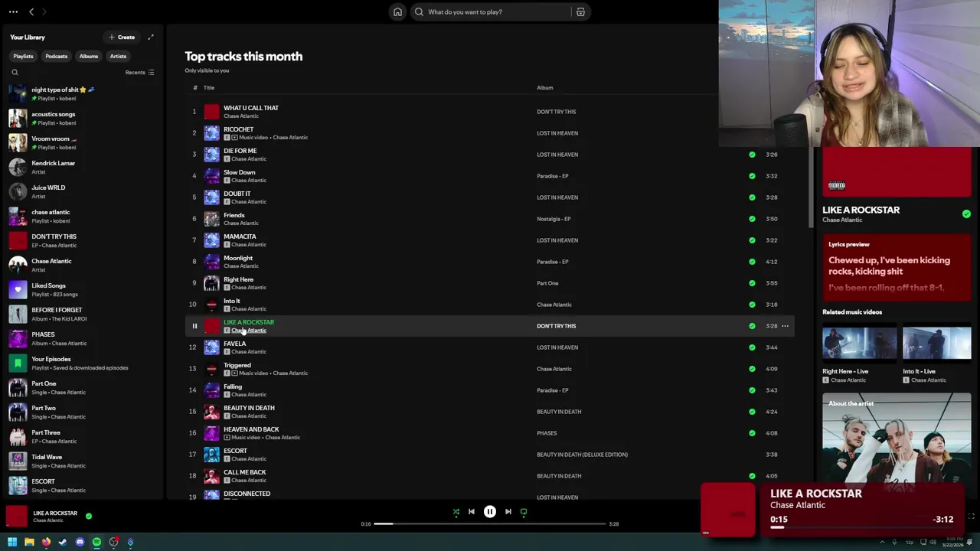980x551 pixels.
Task: Click album art for Right Here track
Action: 211,283
